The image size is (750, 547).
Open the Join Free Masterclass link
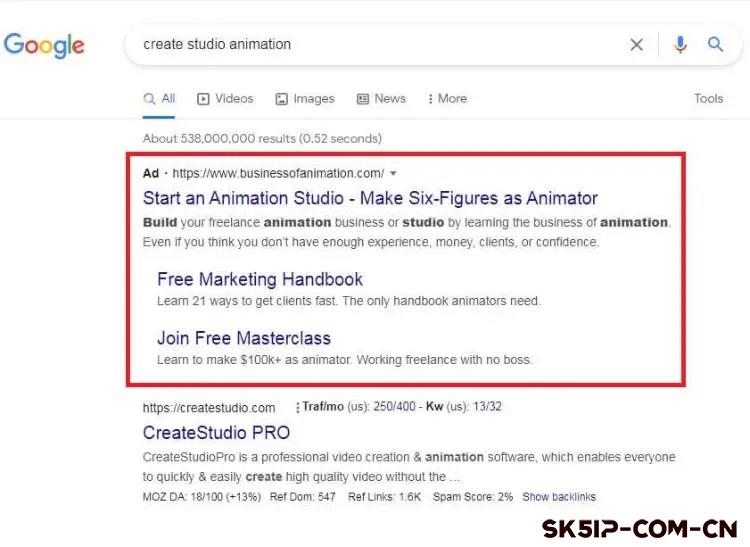(244, 338)
